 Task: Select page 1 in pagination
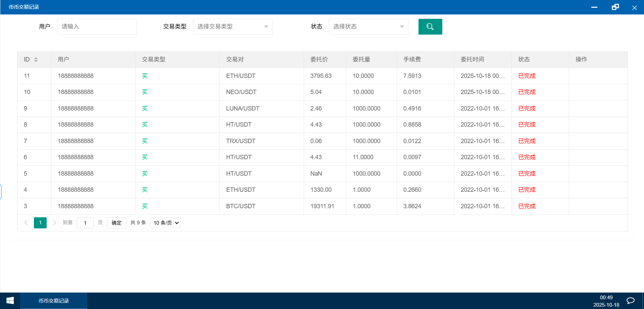(40, 223)
